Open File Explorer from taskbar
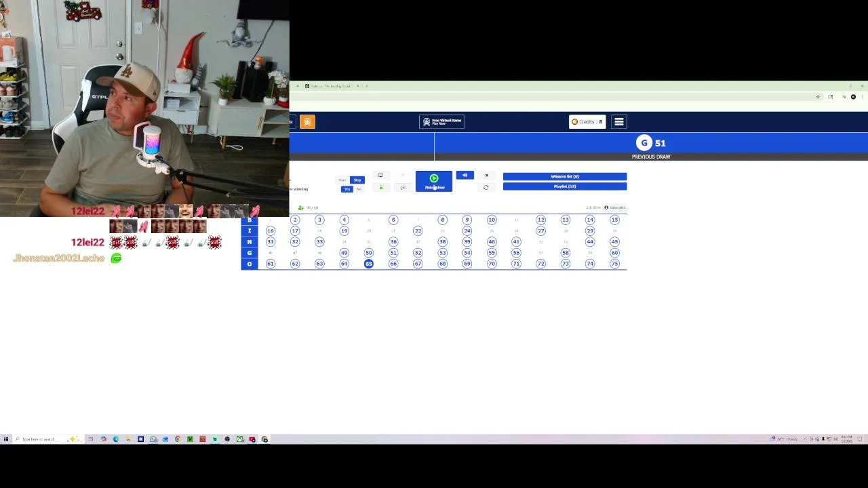 128,439
